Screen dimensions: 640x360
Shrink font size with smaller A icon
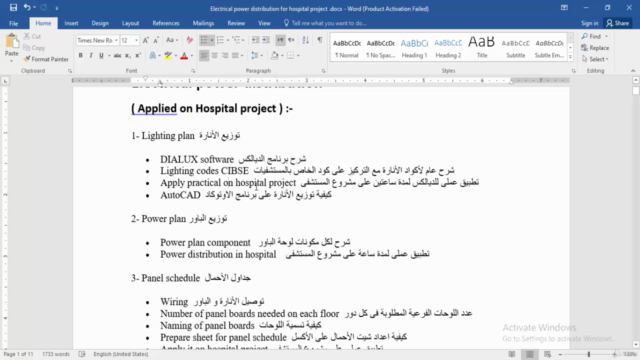pos(156,40)
